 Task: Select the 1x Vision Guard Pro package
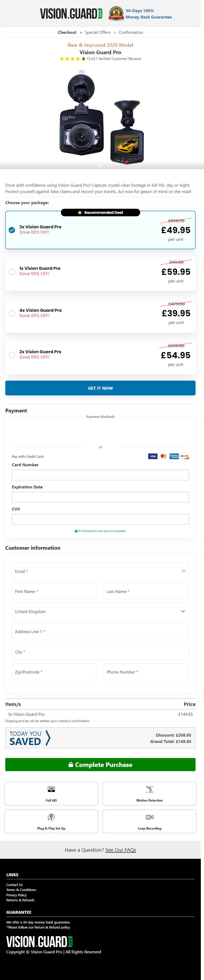pos(12,272)
